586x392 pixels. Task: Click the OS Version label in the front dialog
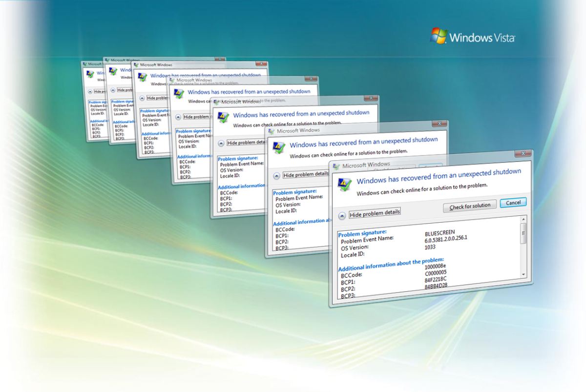click(355, 248)
